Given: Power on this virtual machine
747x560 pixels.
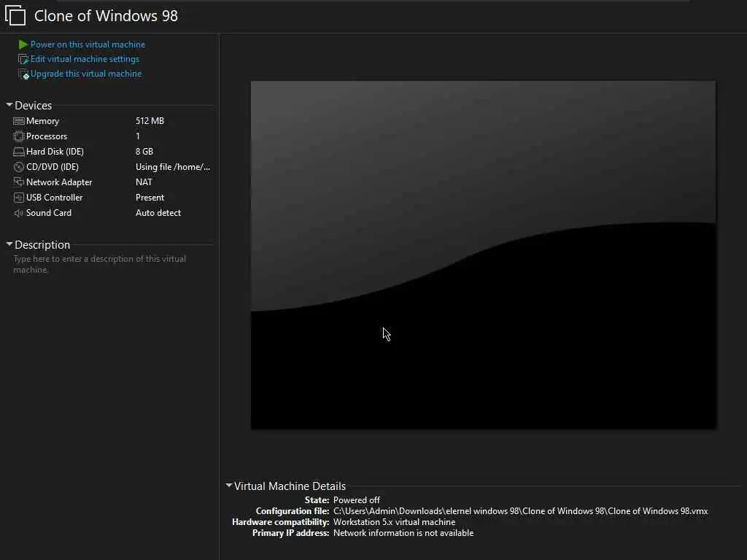Looking at the screenshot, I should point(88,44).
